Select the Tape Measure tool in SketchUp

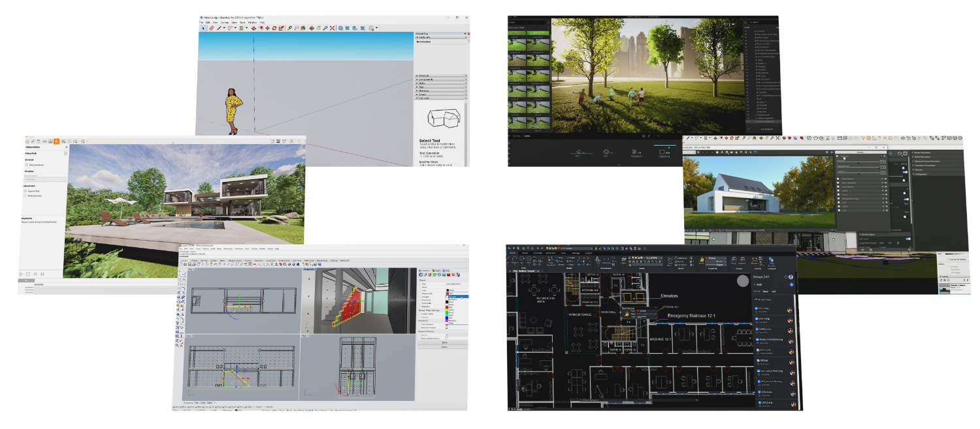[x=290, y=28]
